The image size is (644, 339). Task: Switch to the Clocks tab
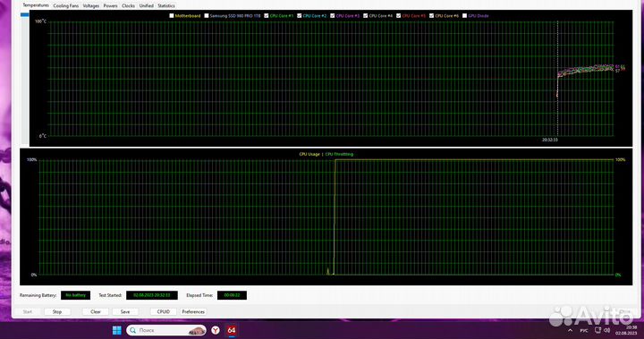pyautogui.click(x=128, y=5)
